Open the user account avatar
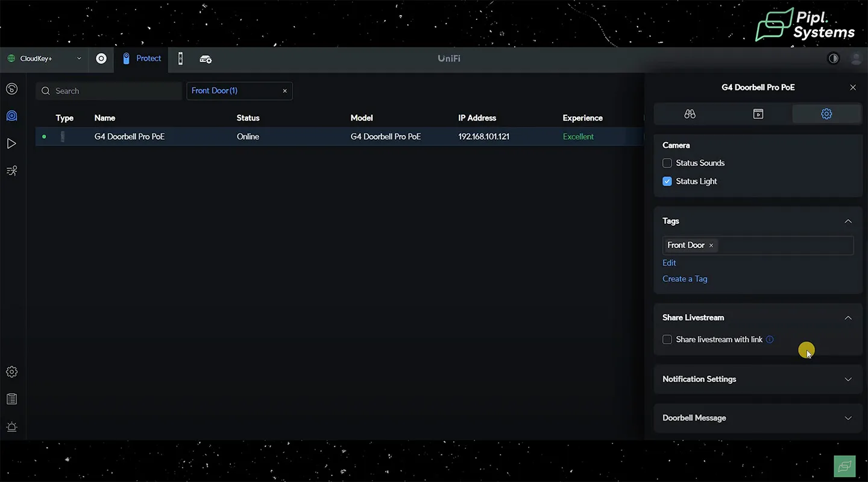 (856, 59)
